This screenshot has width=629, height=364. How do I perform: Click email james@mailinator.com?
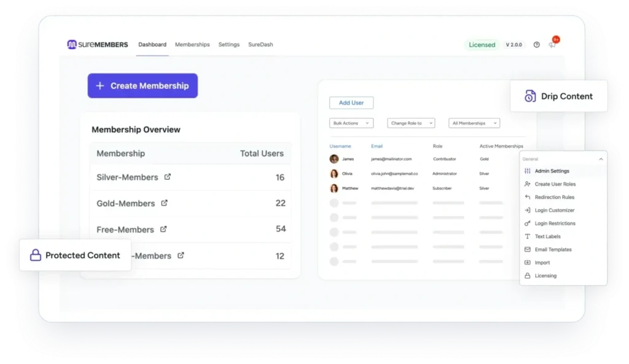(391, 159)
